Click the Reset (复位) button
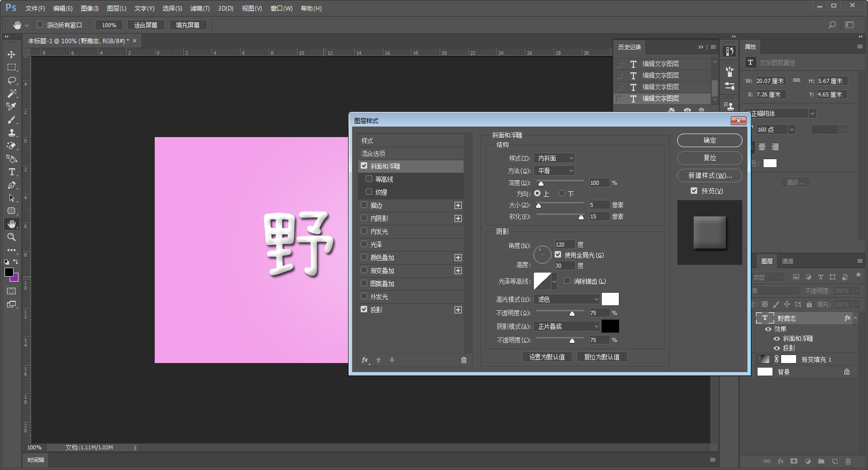The image size is (868, 470). click(x=710, y=158)
